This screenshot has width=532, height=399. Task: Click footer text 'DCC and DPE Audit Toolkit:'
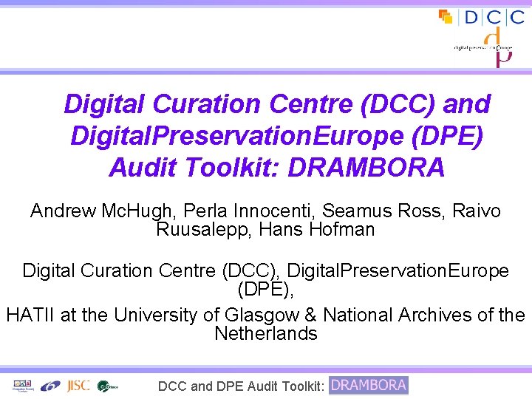[x=241, y=386]
